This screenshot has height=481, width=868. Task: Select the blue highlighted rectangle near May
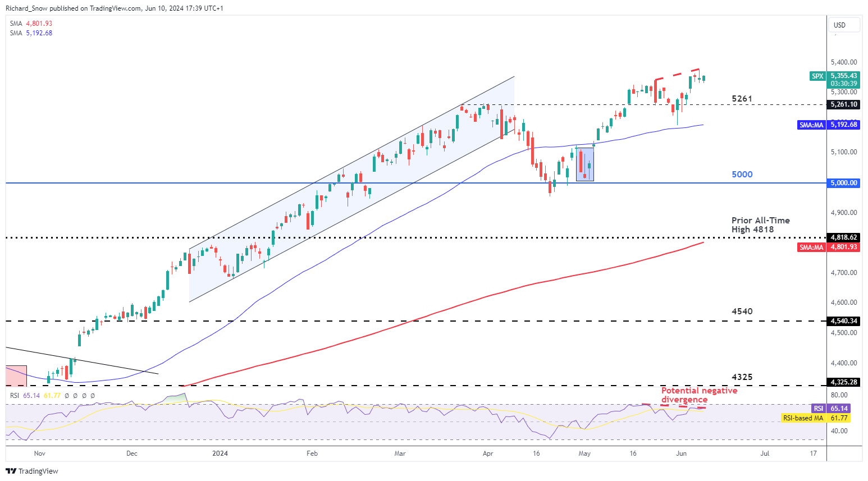(585, 164)
